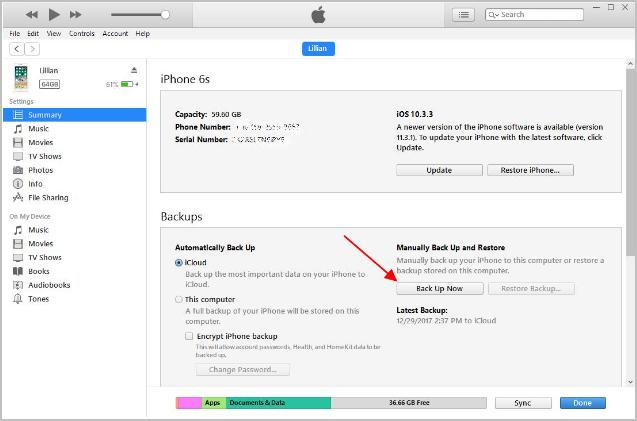The height and width of the screenshot is (421, 637).
Task: Go back with the left arrow button
Action: click(17, 49)
